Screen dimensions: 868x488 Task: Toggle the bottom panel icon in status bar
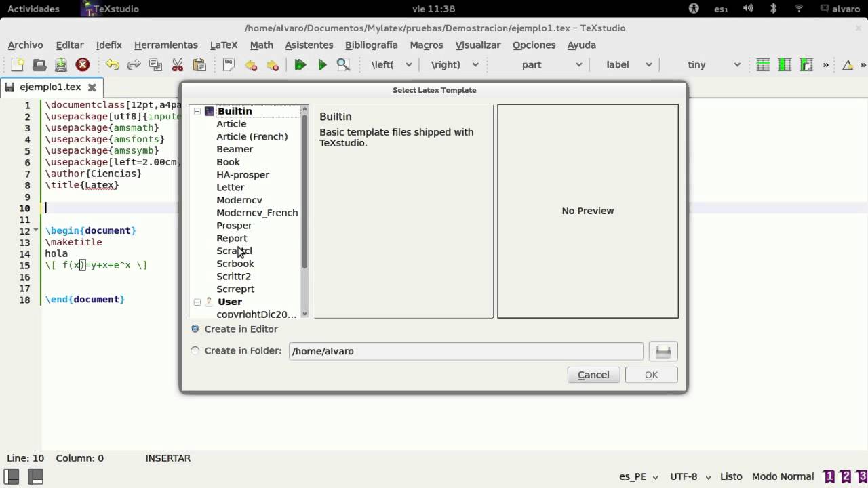(x=35, y=477)
